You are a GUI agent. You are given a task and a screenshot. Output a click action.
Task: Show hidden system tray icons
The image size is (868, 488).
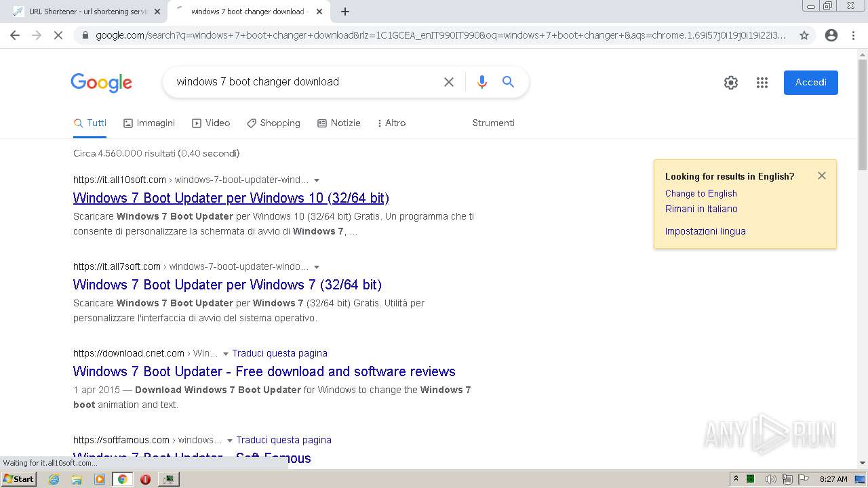pos(736,479)
